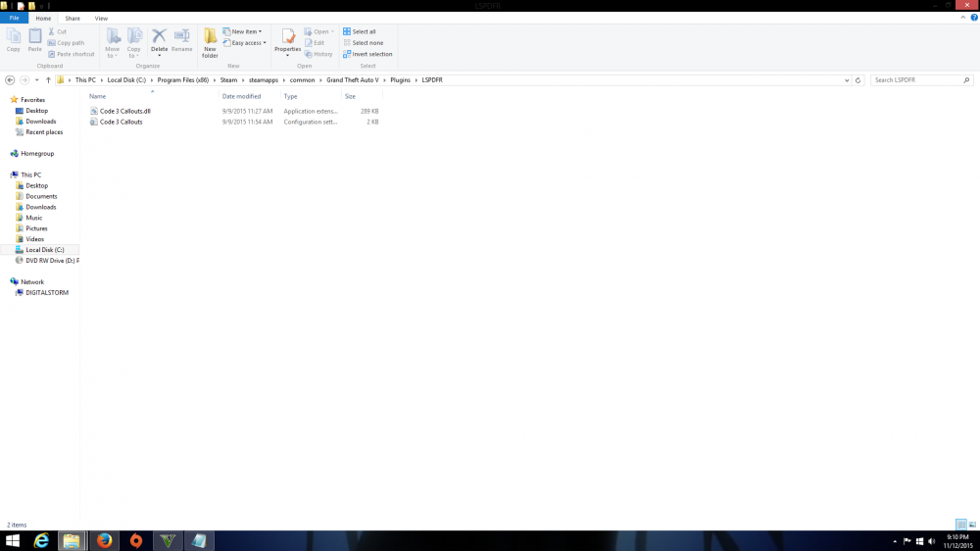Create a New folder from the ribbon
Screen dimensions: 980x551
pos(210,43)
